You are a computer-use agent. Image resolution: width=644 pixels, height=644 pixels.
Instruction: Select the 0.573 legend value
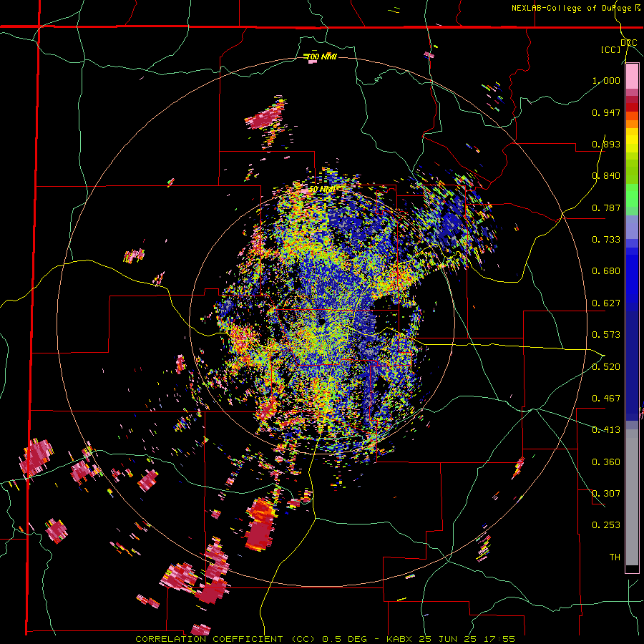[x=606, y=335]
